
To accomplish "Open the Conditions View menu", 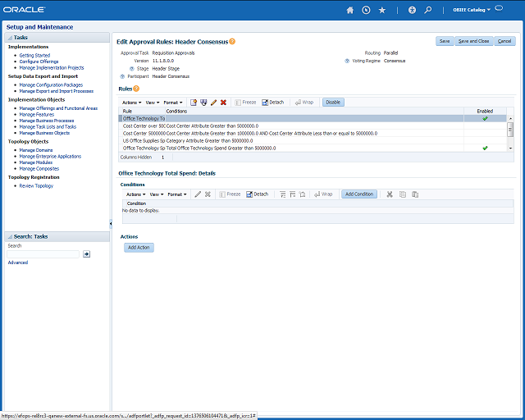I will (157, 194).
